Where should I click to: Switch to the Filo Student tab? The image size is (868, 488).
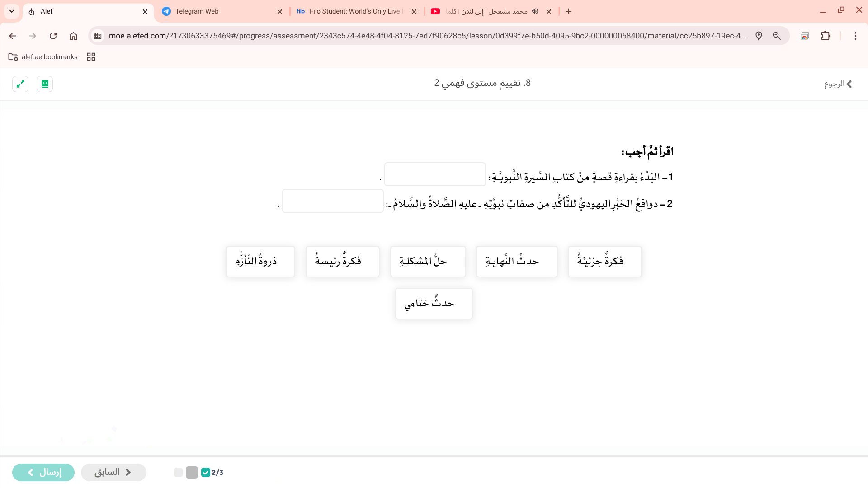[353, 11]
